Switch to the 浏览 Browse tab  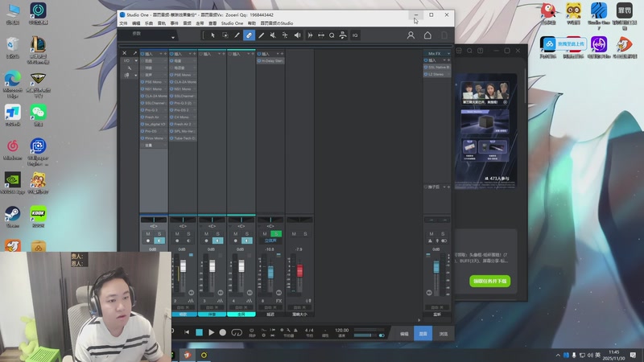pyautogui.click(x=444, y=334)
